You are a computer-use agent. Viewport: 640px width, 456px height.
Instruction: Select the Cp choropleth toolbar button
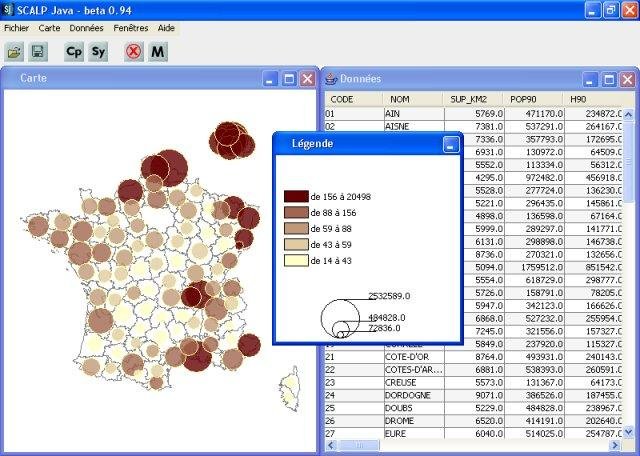74,52
